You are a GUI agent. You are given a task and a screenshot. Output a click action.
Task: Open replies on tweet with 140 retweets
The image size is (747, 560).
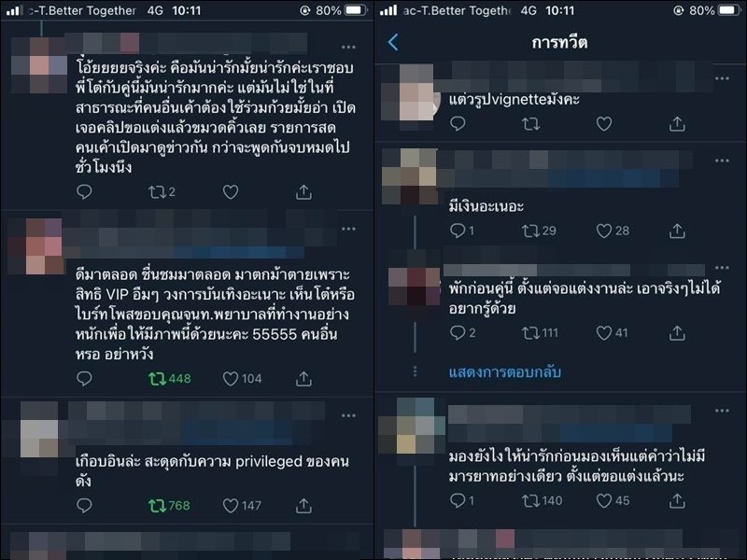coord(461,500)
